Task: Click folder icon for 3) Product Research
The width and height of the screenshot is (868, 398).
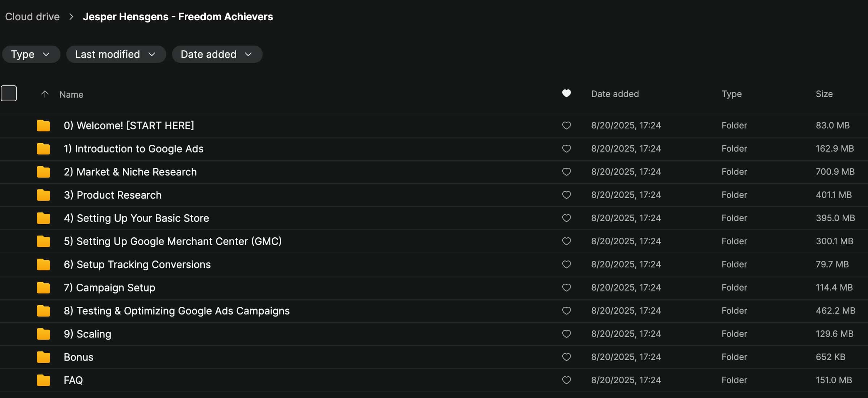Action: click(x=43, y=195)
